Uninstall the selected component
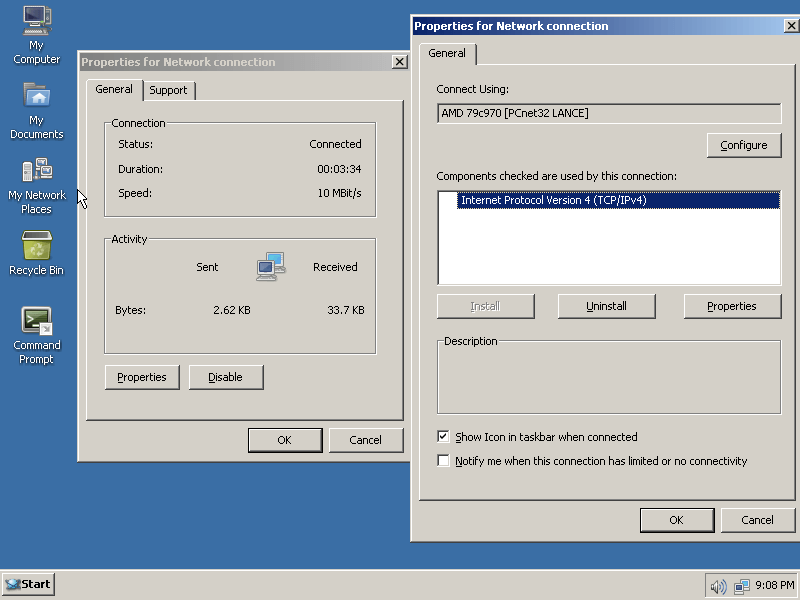Image resolution: width=800 pixels, height=600 pixels. [x=606, y=306]
